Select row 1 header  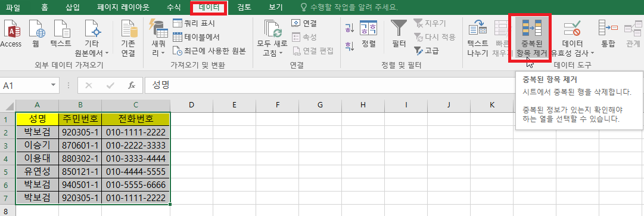[x=7, y=119]
